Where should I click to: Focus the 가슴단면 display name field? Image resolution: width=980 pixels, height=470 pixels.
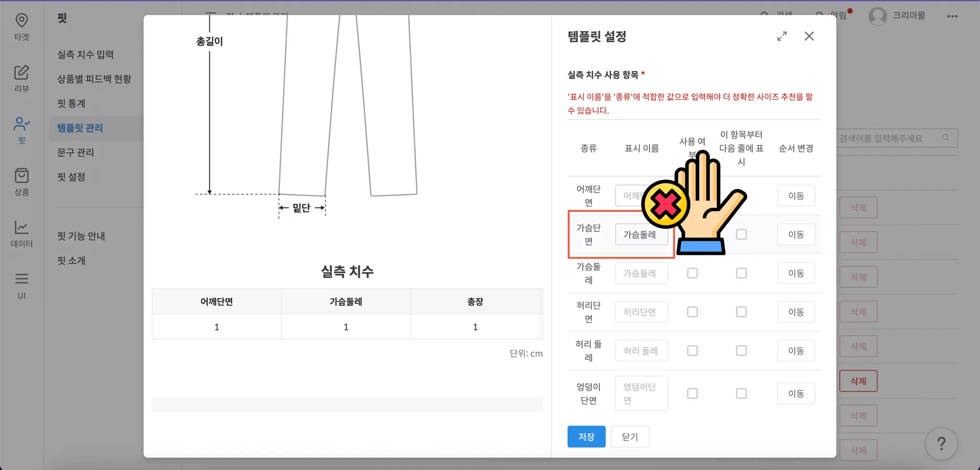[642, 234]
